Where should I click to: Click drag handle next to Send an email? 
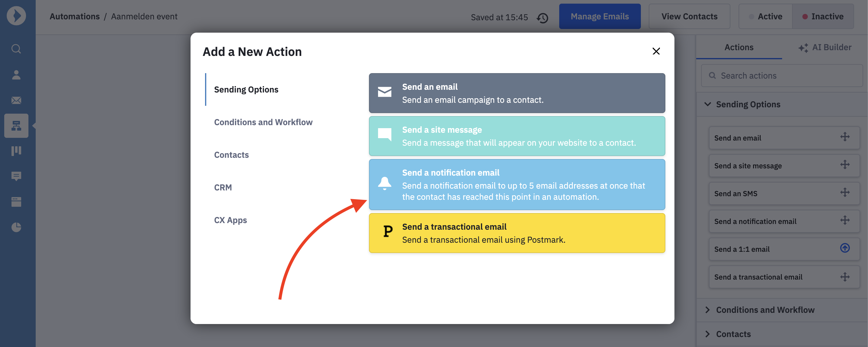[845, 137]
